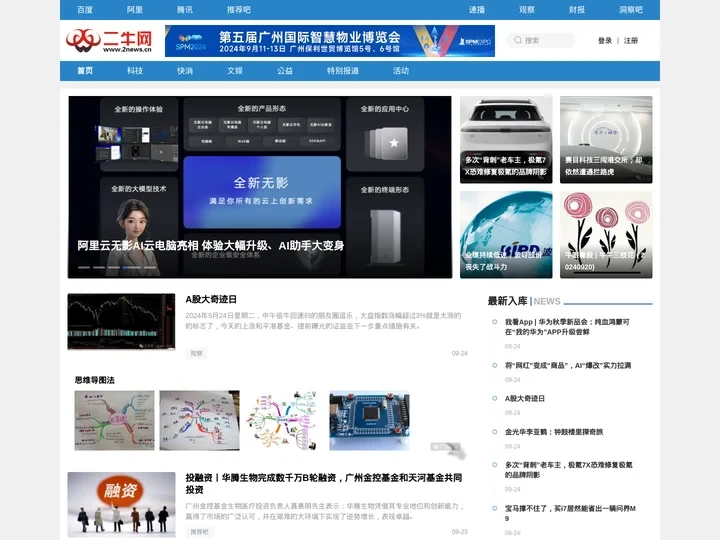Jump to the fourth carousel slide indicator
This screenshot has width=720, height=540.
[x=132, y=267]
